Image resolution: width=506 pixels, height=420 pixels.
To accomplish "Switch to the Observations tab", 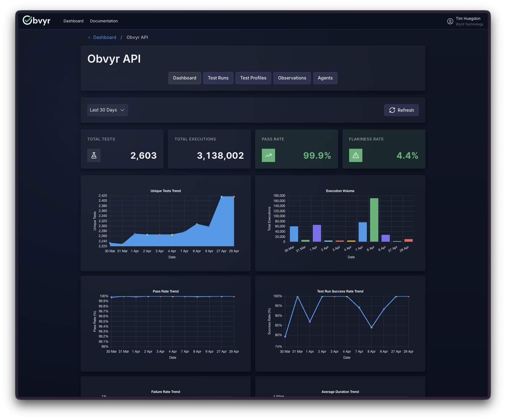I will click(292, 78).
